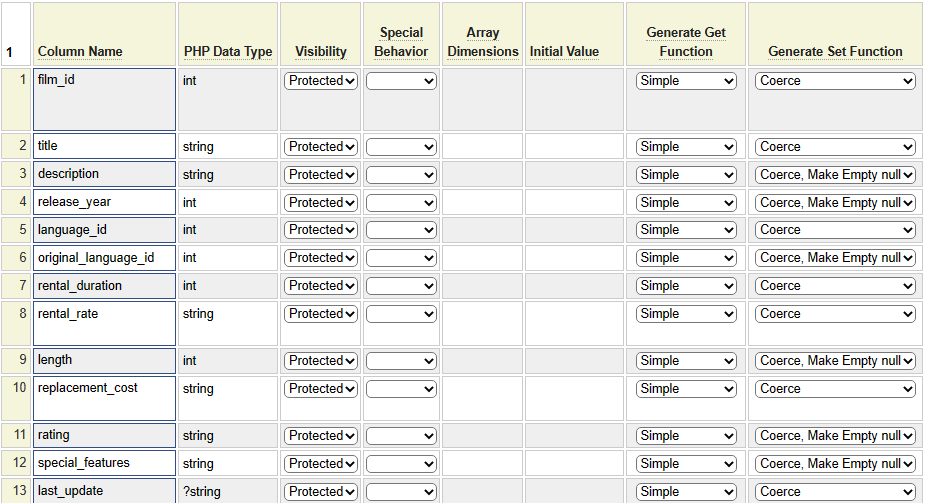Open Generate Set Function dropdown for release_year
The height and width of the screenshot is (503, 925).
(x=835, y=203)
